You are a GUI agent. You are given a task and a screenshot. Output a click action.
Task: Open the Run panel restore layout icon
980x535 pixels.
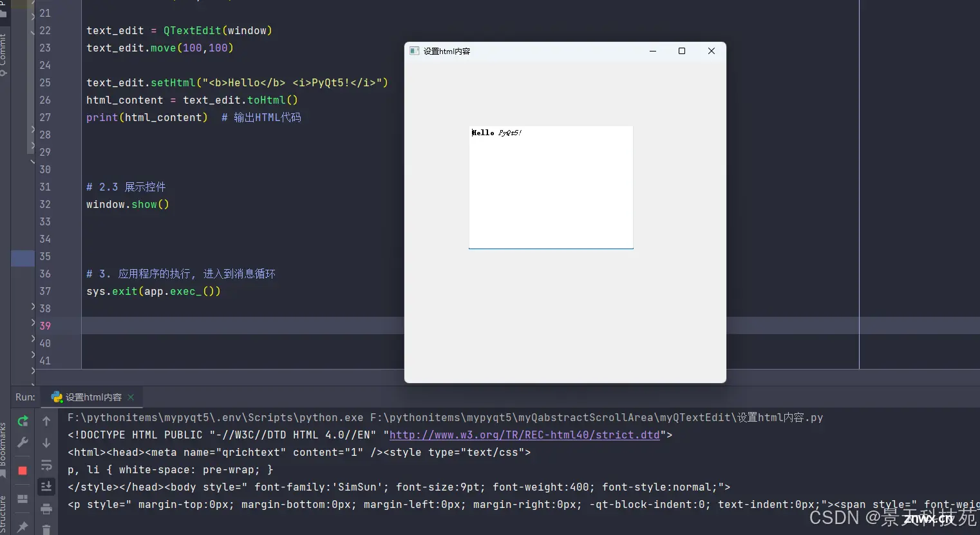pos(23,499)
